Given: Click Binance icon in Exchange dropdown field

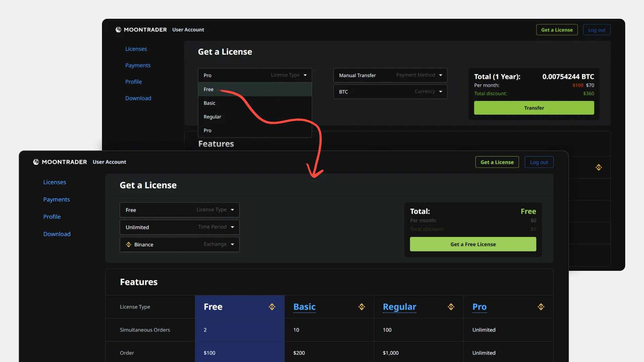Looking at the screenshot, I should (128, 244).
